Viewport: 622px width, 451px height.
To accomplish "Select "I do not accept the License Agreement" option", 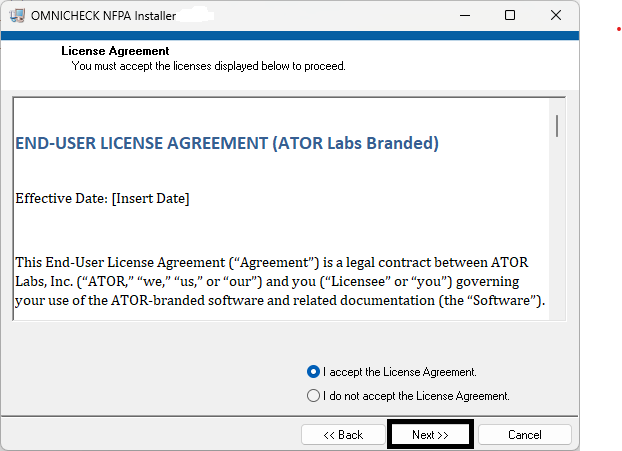I will (x=313, y=395).
